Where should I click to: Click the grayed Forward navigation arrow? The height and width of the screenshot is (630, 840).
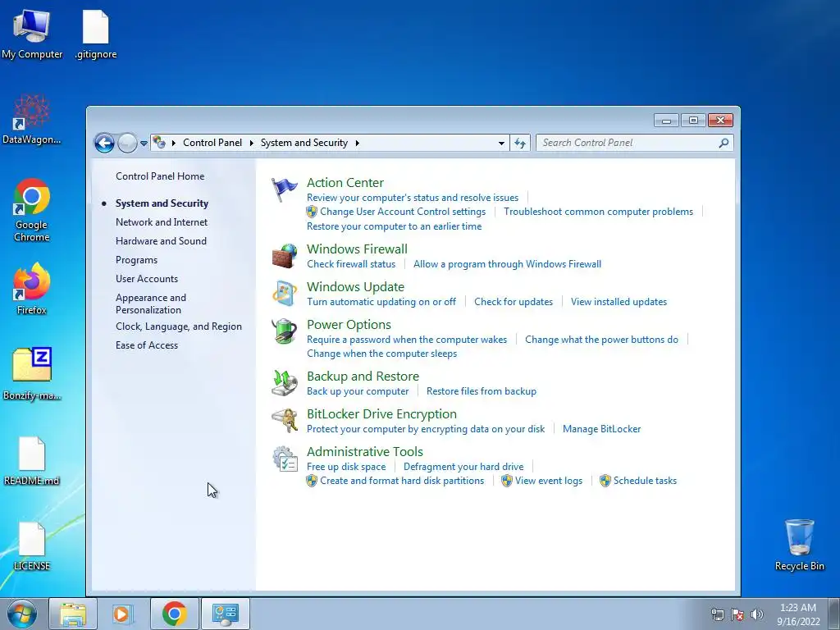(x=127, y=143)
